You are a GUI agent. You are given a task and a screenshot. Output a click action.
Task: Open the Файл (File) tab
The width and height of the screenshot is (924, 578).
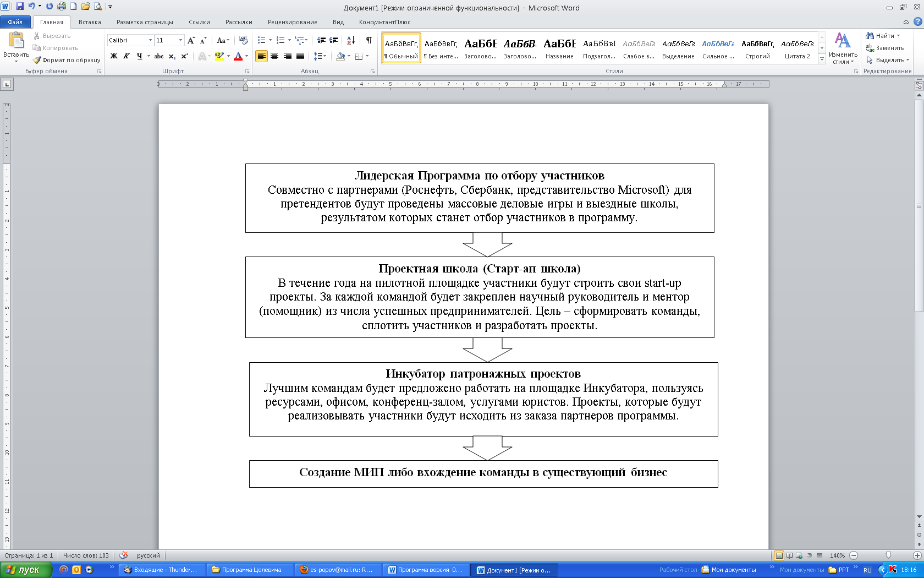click(15, 22)
